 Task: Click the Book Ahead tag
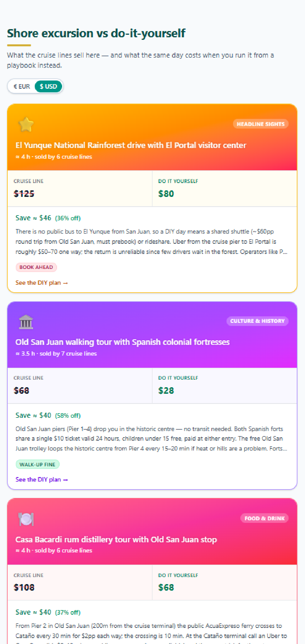click(x=36, y=267)
